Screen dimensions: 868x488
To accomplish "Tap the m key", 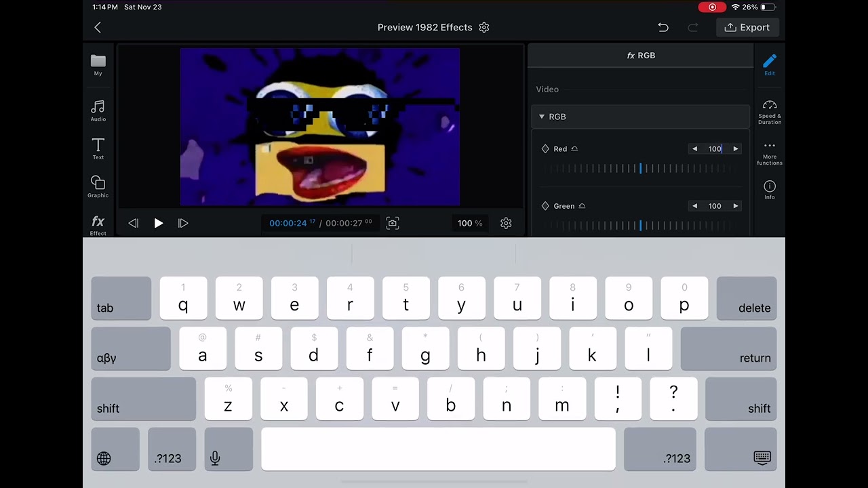I will (562, 399).
